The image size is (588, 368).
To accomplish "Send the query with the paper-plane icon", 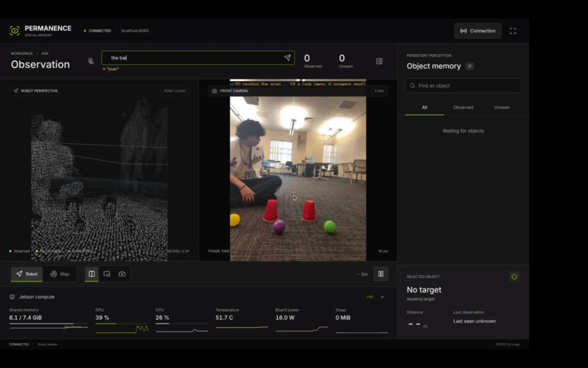I will point(287,58).
